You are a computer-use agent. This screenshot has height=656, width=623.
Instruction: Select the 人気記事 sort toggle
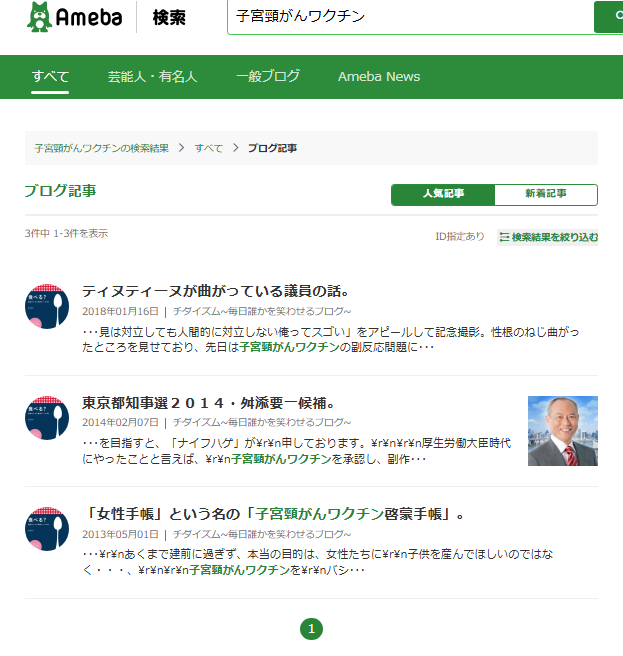pos(443,195)
